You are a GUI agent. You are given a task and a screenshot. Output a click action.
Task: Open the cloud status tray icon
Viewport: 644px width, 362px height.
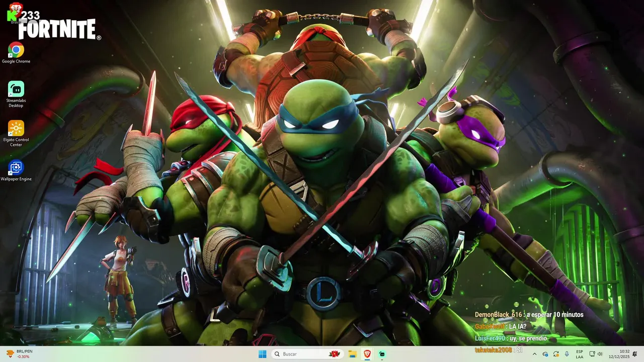[x=545, y=354]
